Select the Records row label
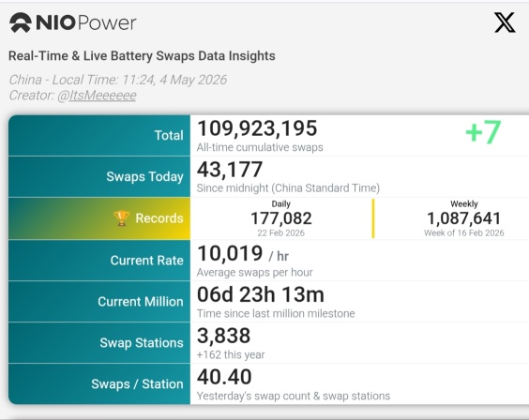The width and height of the screenshot is (529, 420). [x=159, y=218]
